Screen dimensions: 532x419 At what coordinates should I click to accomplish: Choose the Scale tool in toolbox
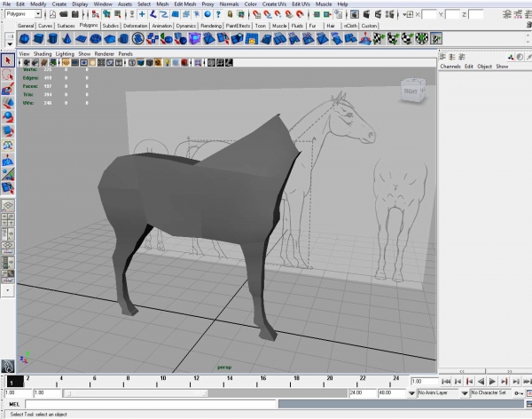[x=8, y=131]
